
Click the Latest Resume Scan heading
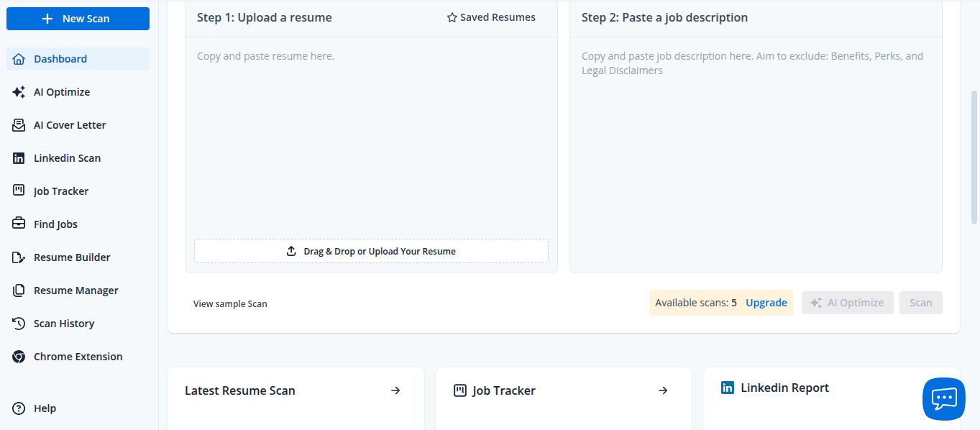[240, 390]
